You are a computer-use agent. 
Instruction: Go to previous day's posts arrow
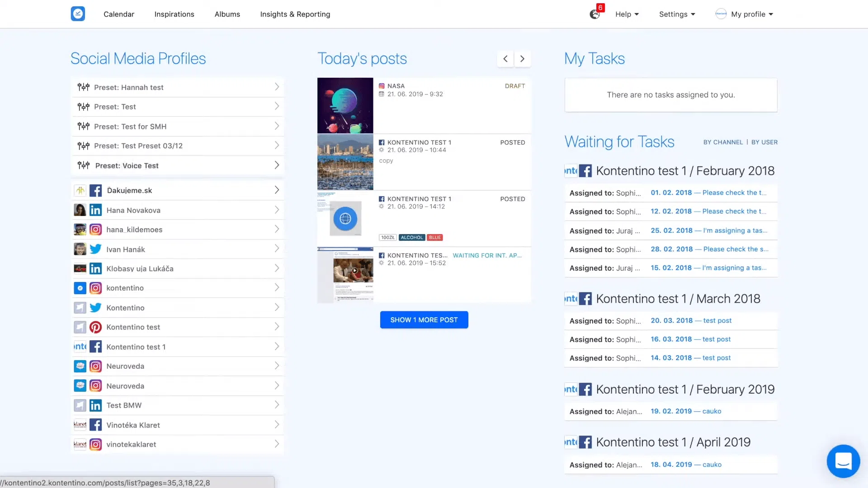click(x=505, y=59)
